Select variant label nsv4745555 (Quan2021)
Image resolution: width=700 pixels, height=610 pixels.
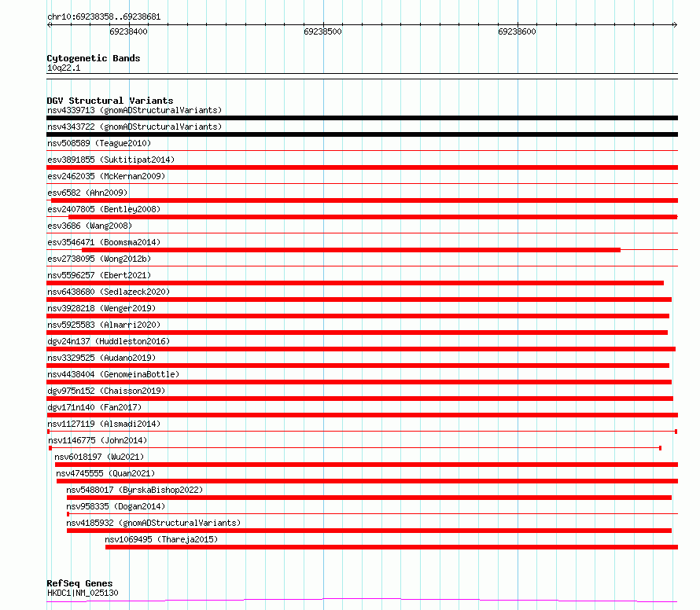(105, 473)
